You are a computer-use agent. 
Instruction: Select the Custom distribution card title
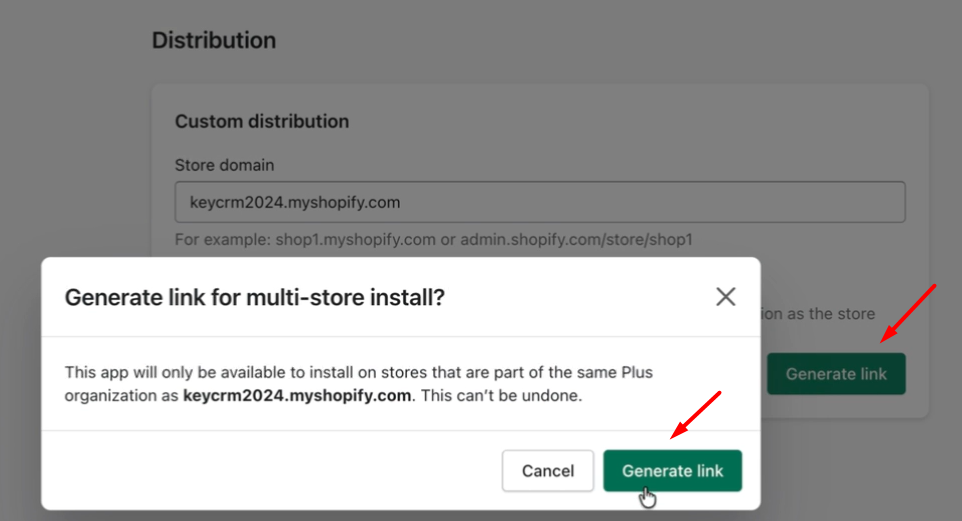click(x=262, y=122)
